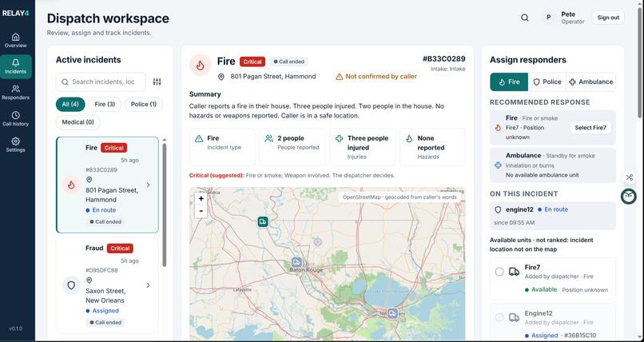Click engine12 En route unit entry
644x342 pixels.
(x=553, y=216)
